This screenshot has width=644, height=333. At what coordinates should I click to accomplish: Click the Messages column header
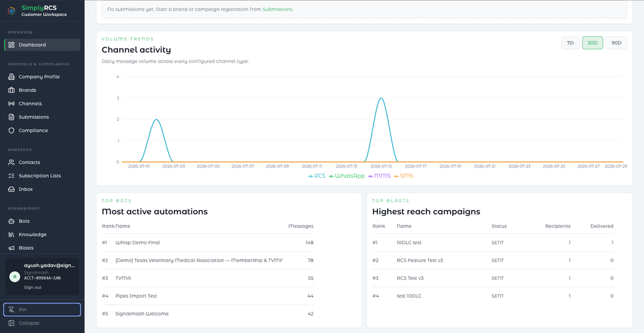point(301,226)
